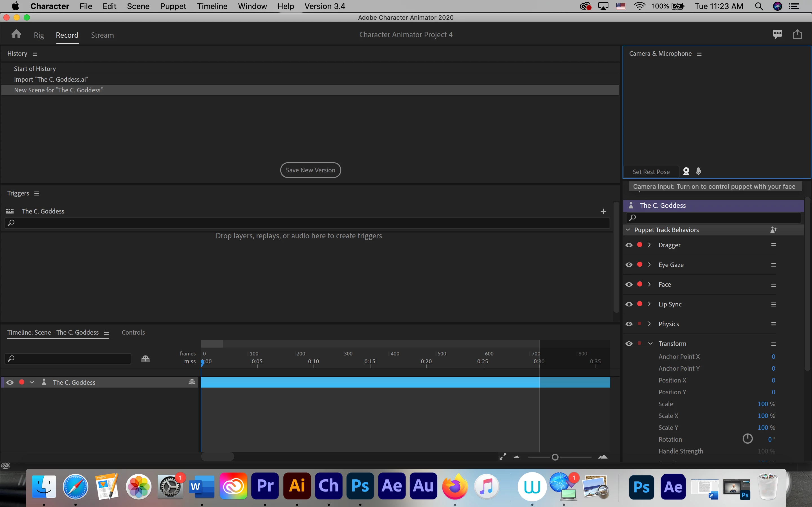Click Set Rest Pose button

[x=651, y=172]
